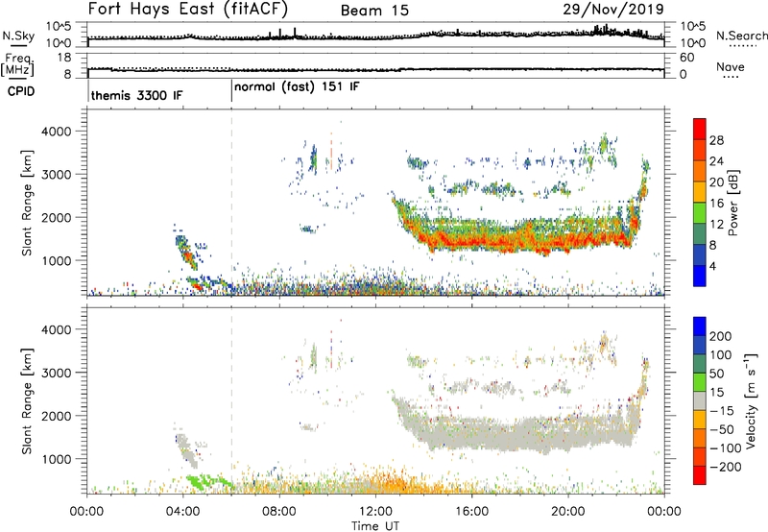
Task: Select the 'CPID' row label
Action: (20, 91)
